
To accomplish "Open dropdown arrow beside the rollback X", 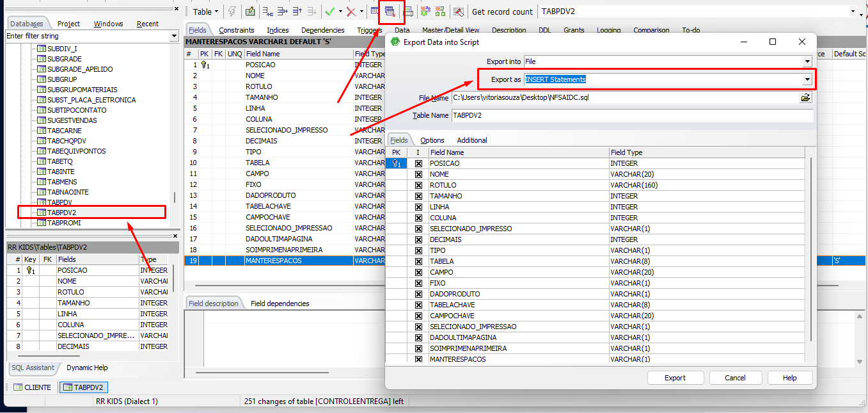I will (x=361, y=12).
